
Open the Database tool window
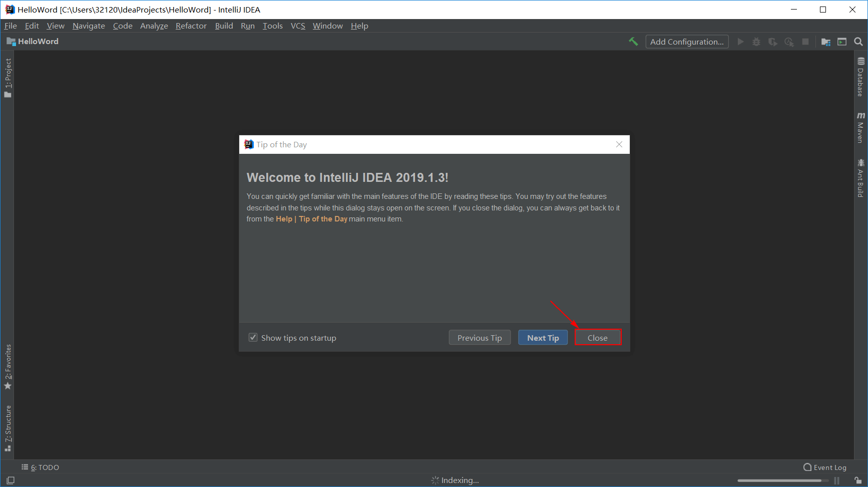coord(860,77)
